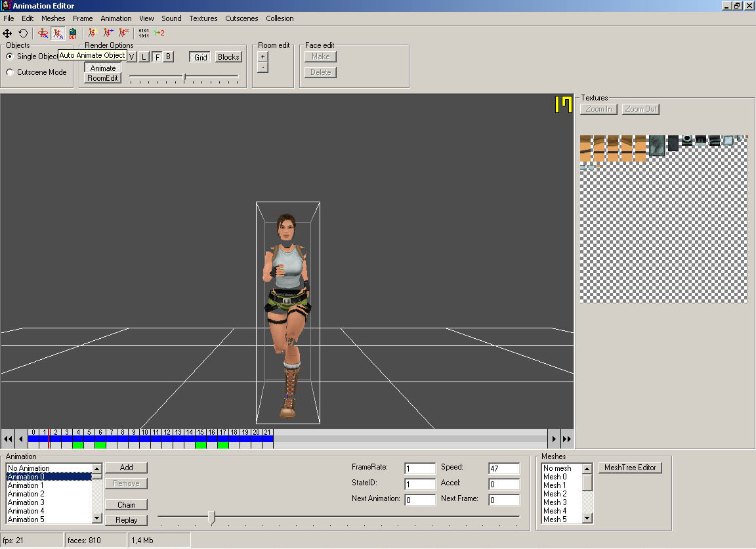Viewport: 756px width, 549px height.
Task: Select No mesh in the Meshes list
Action: pyautogui.click(x=562, y=468)
